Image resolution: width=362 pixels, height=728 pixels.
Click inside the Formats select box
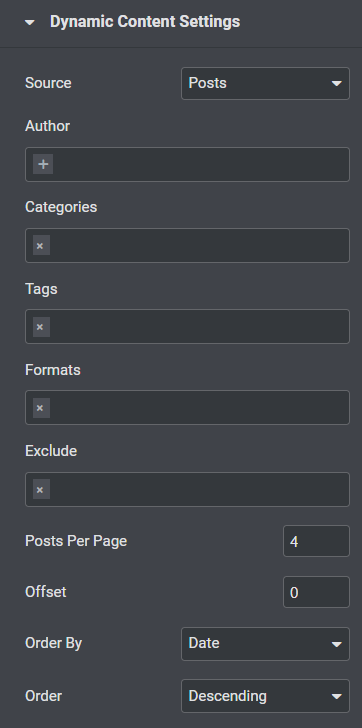[x=200, y=408]
